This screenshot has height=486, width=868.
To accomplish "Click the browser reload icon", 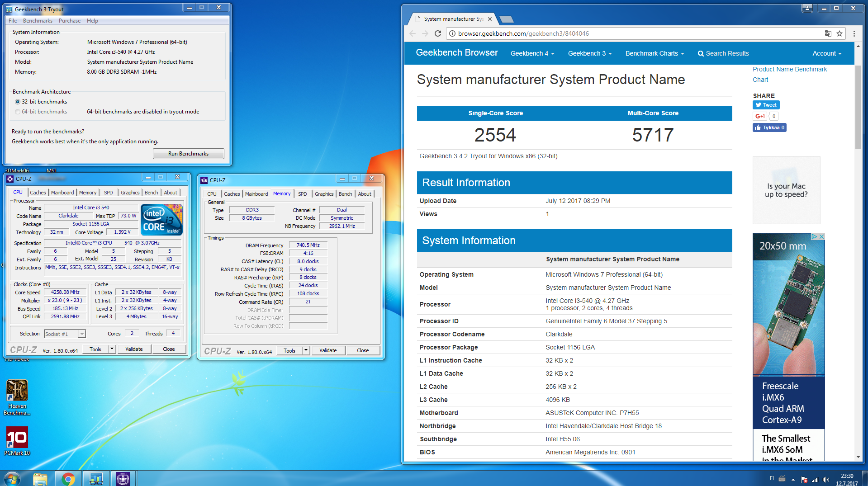I will tap(437, 33).
